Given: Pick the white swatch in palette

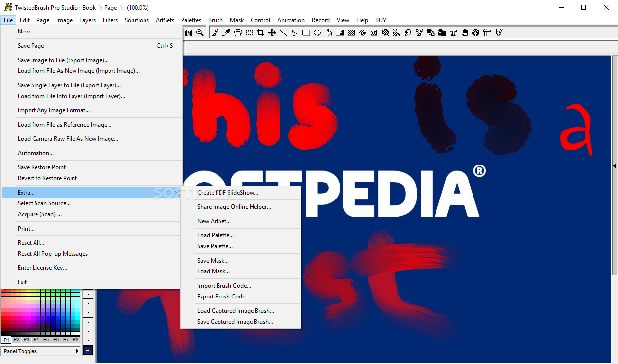Looking at the screenshot, I should [x=77, y=333].
